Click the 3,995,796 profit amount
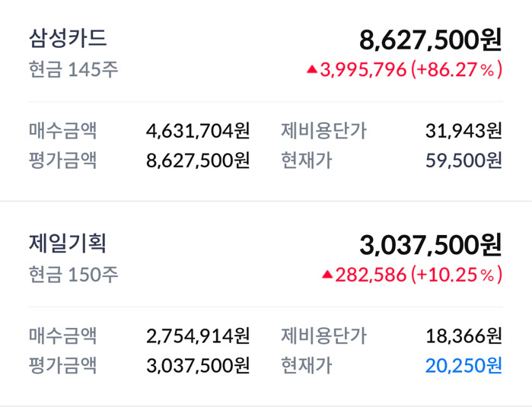532x407 pixels. point(363,70)
